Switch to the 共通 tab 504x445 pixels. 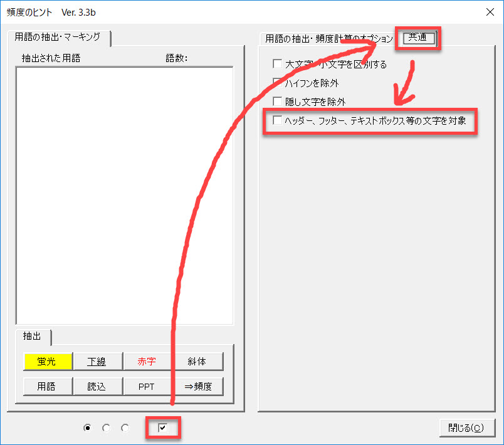[x=417, y=38]
